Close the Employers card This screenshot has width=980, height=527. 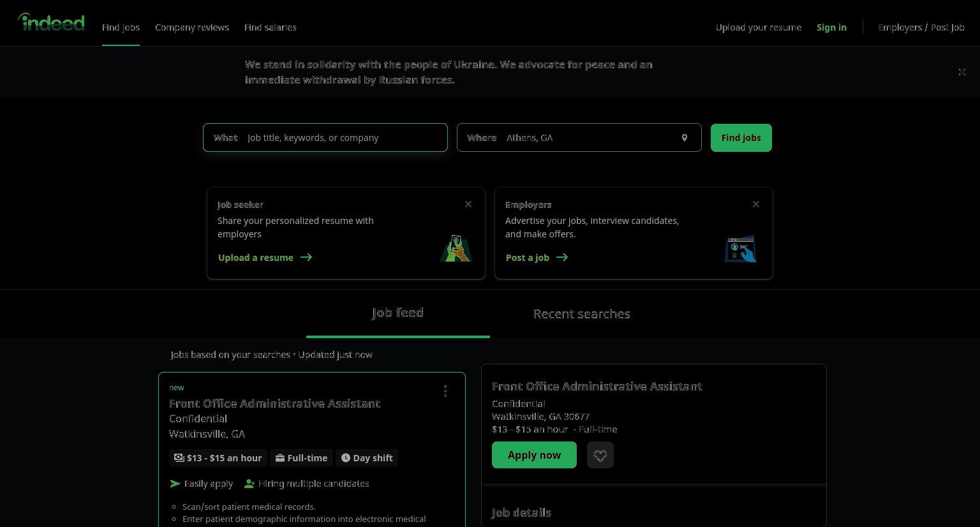(x=756, y=204)
